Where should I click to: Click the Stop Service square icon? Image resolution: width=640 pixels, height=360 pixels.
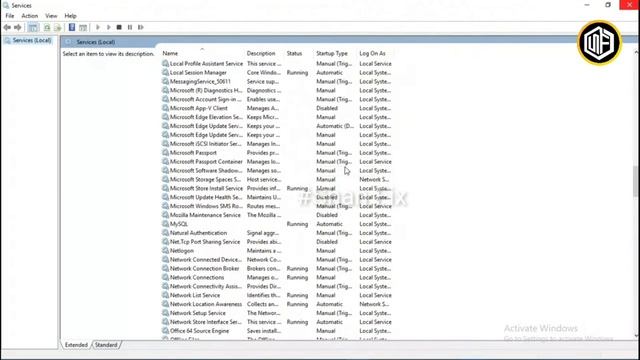click(119, 27)
